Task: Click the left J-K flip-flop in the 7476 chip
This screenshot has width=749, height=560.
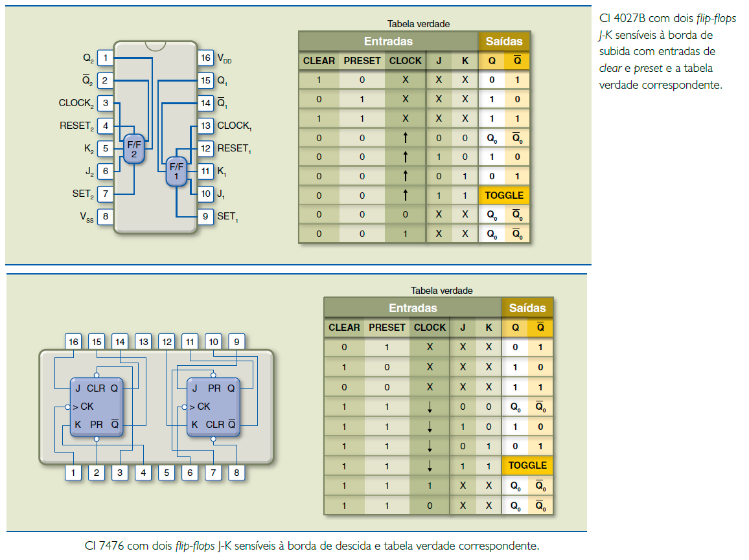Action: [x=96, y=407]
